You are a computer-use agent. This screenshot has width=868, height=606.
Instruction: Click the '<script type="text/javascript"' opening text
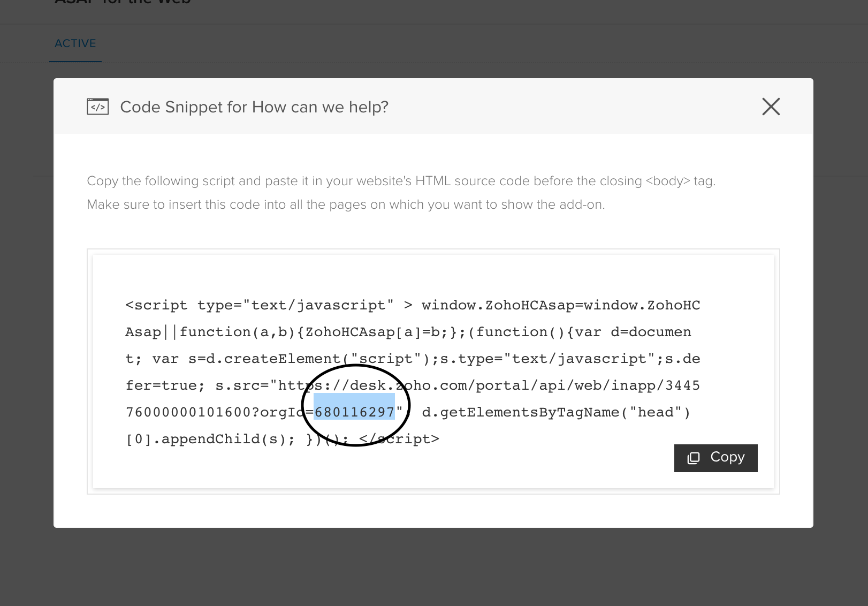click(260, 305)
